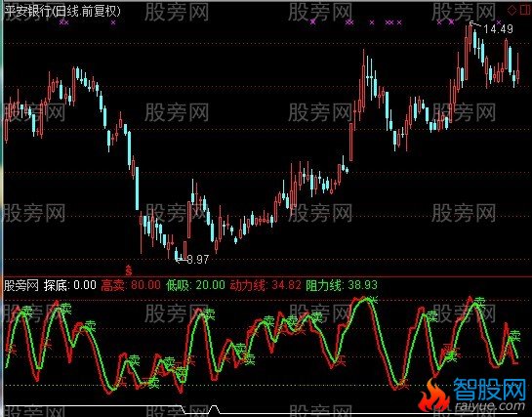Click the red split-window square icon
Viewport: 532px width, 417px height.
click(525, 10)
